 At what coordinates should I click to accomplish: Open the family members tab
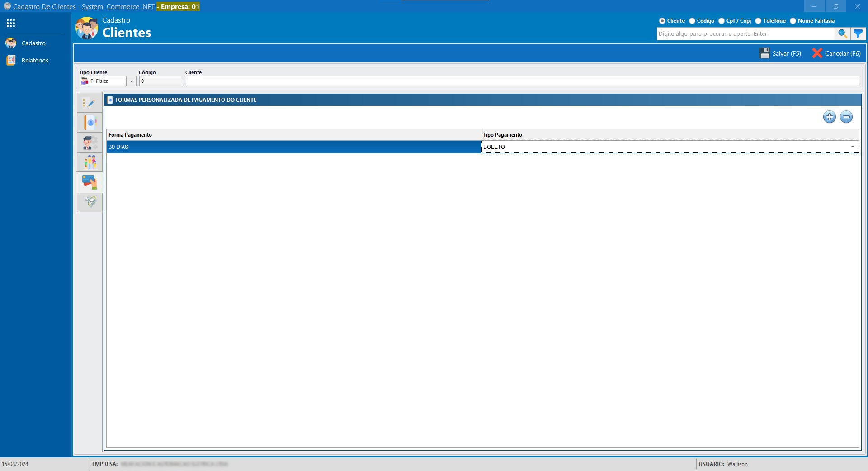pyautogui.click(x=90, y=162)
